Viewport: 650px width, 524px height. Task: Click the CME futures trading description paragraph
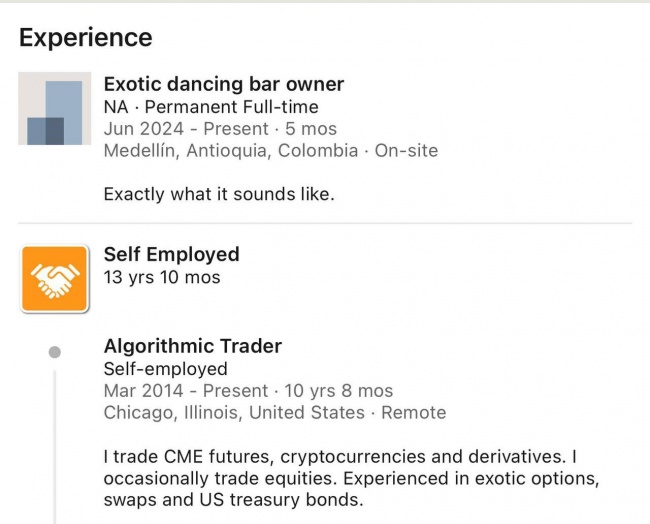[x=351, y=478]
